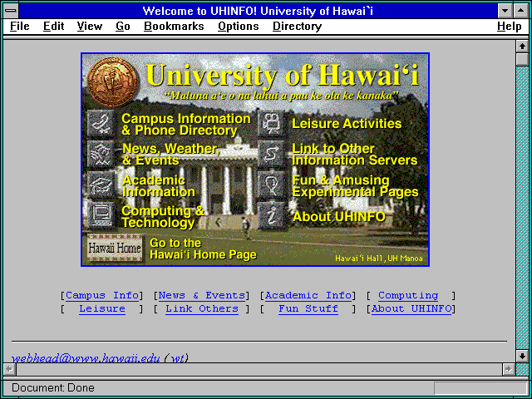
Task: Open the View menu
Action: pyautogui.click(x=89, y=26)
